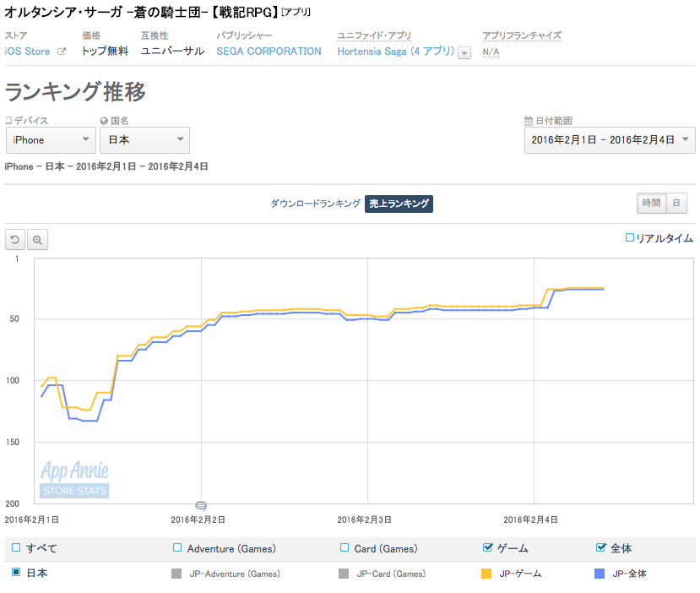Switch to ダウンロードランキング tab
The image size is (700, 593).
[315, 204]
